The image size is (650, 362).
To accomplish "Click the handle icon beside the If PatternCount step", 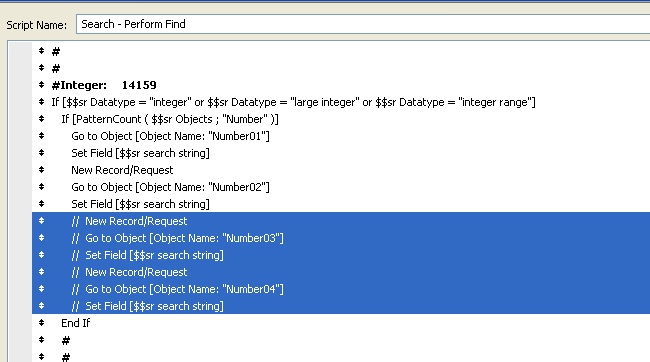I will click(x=41, y=119).
